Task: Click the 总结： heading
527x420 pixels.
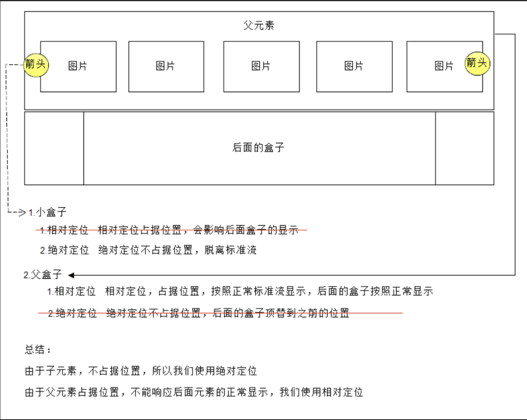Action: click(x=38, y=349)
